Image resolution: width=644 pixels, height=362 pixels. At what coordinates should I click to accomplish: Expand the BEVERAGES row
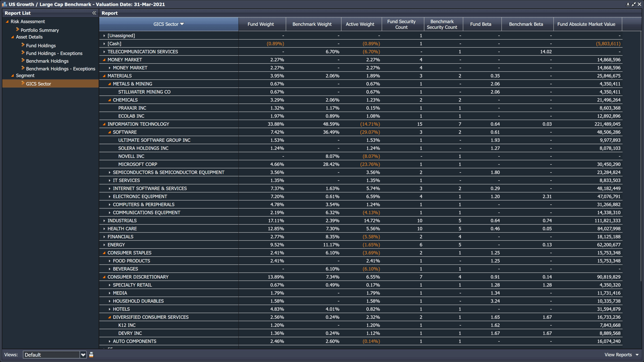point(109,269)
